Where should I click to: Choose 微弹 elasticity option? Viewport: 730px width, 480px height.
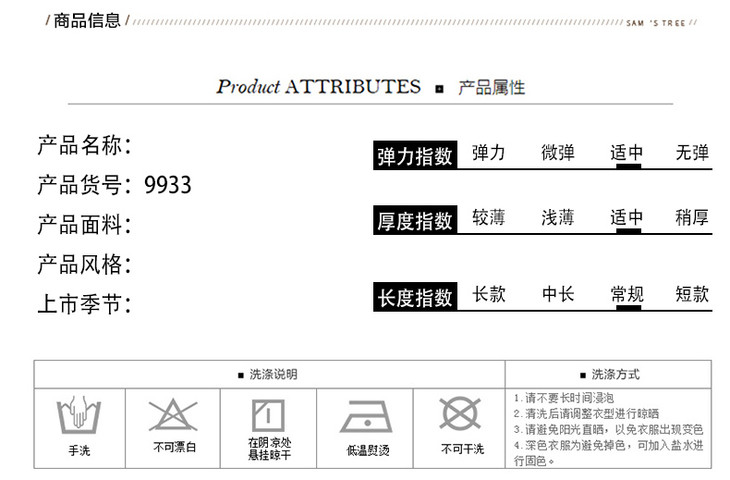(558, 153)
